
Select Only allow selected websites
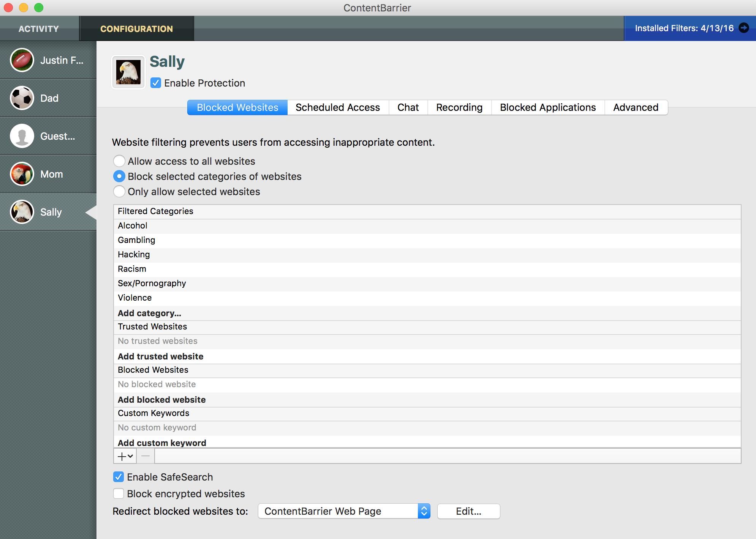[119, 191]
